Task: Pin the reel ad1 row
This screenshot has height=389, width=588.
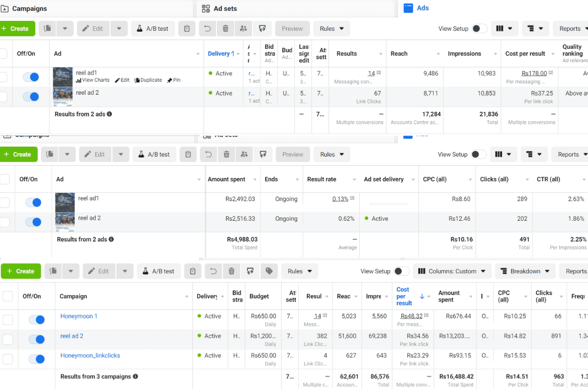Action: point(174,80)
